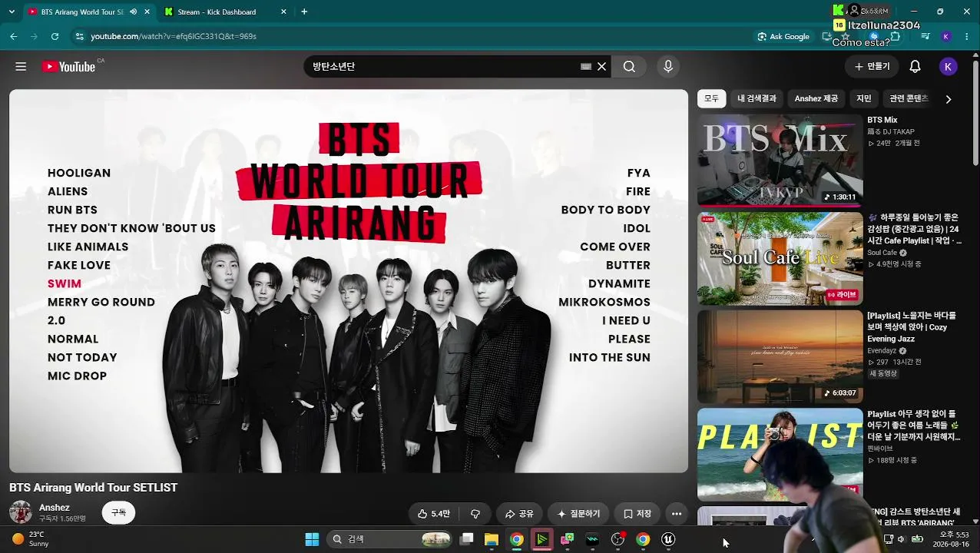Click the taskbar 검색 search box
This screenshot has height=553, width=980.
click(x=388, y=539)
